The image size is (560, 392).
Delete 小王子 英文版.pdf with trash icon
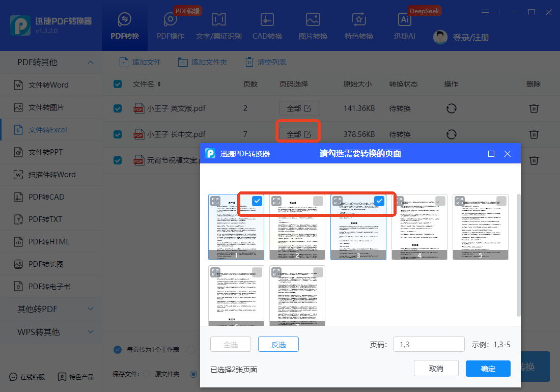click(x=534, y=108)
